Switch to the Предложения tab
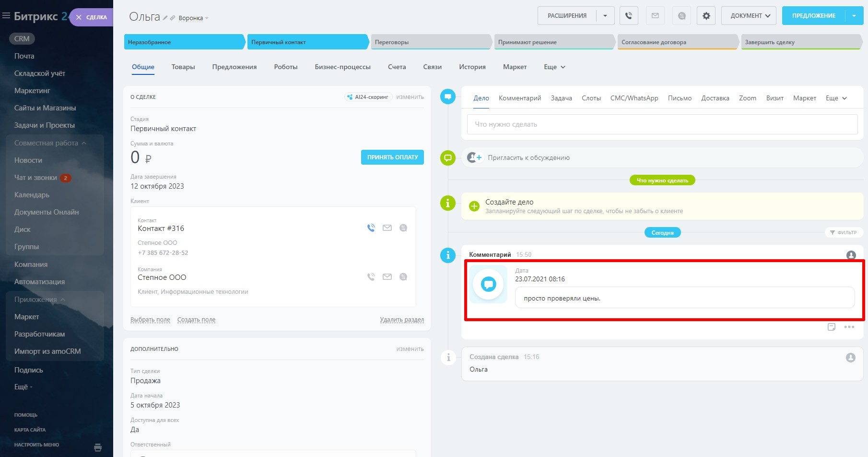 pos(235,67)
